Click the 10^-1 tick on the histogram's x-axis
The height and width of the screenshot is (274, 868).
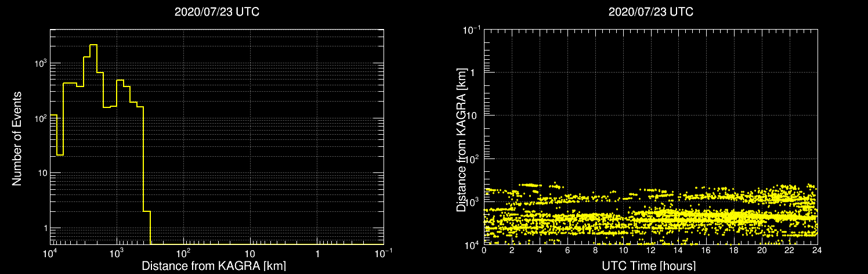pyautogui.click(x=384, y=253)
